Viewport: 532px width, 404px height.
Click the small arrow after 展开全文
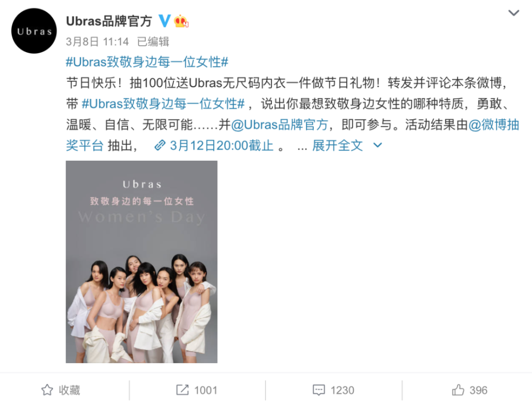click(x=377, y=145)
